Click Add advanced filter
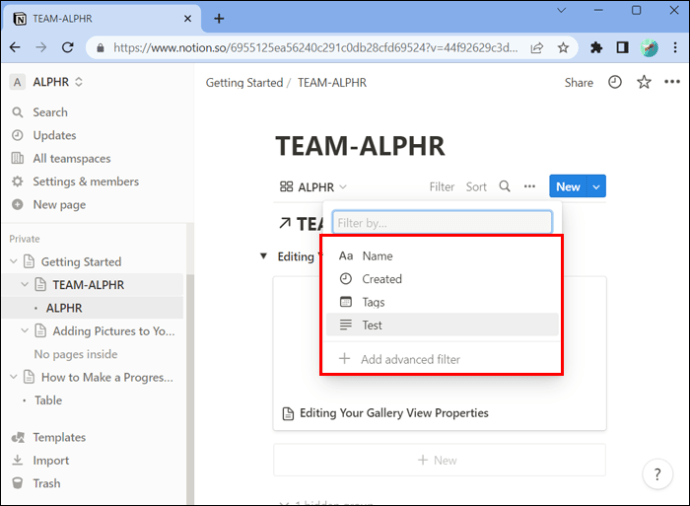 click(x=410, y=359)
